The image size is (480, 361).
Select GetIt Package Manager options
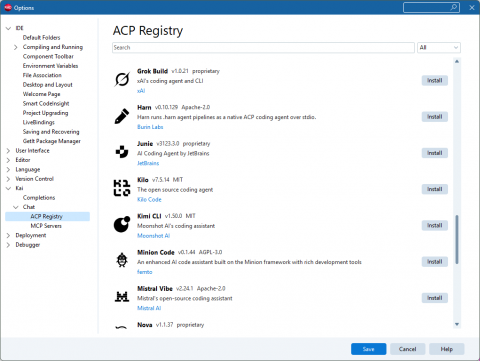[x=52, y=141]
